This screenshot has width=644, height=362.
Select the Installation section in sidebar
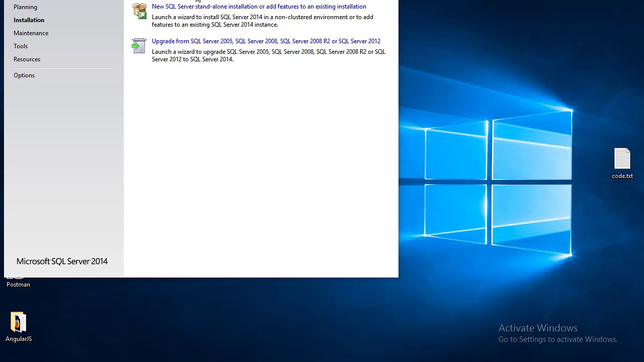coord(29,20)
